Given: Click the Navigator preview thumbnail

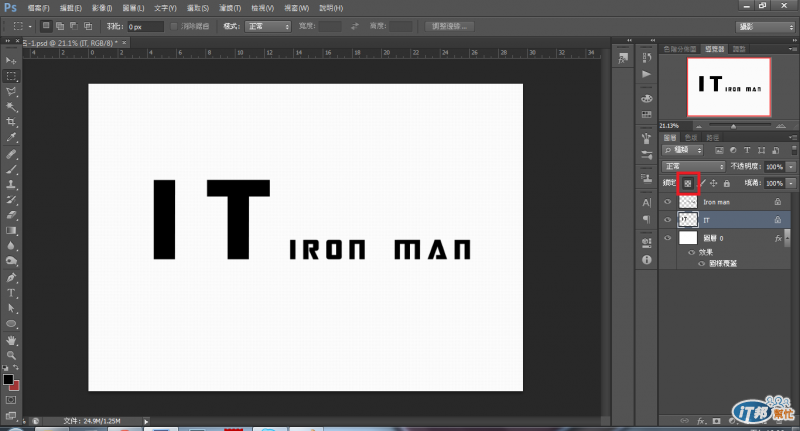Looking at the screenshot, I should (729, 87).
